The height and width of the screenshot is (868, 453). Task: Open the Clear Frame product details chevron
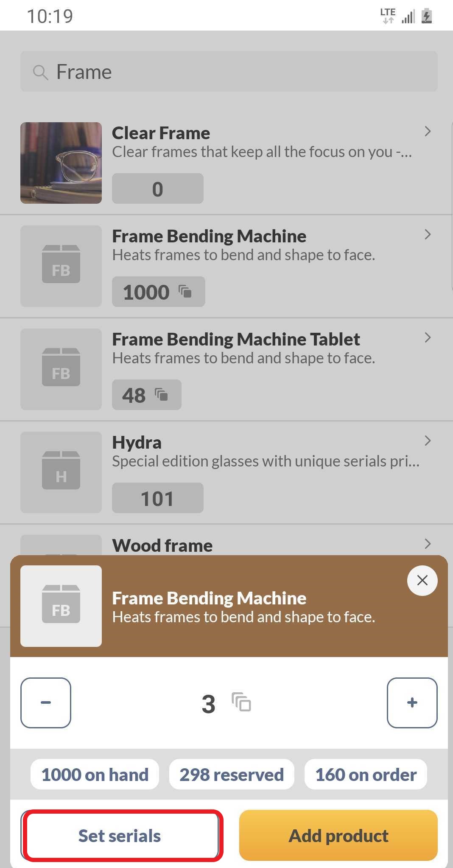pos(428,132)
